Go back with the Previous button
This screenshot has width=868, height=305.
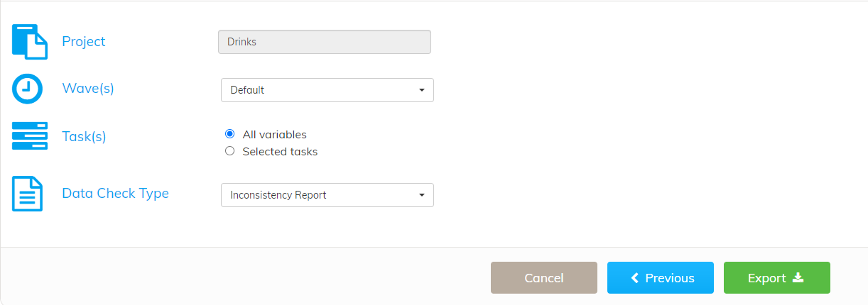[x=661, y=278]
